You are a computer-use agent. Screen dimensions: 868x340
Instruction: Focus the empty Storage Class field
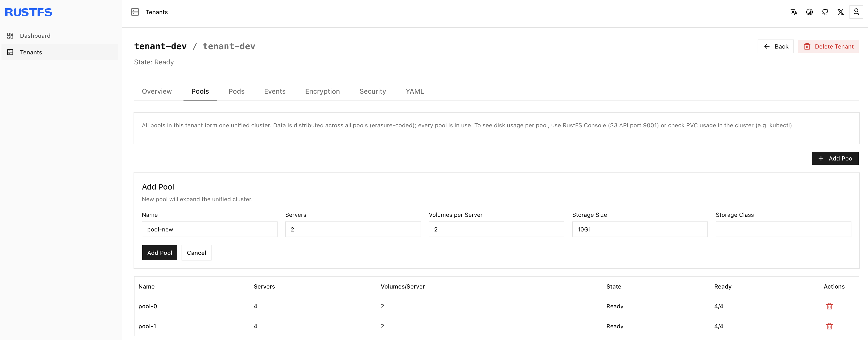tap(783, 229)
